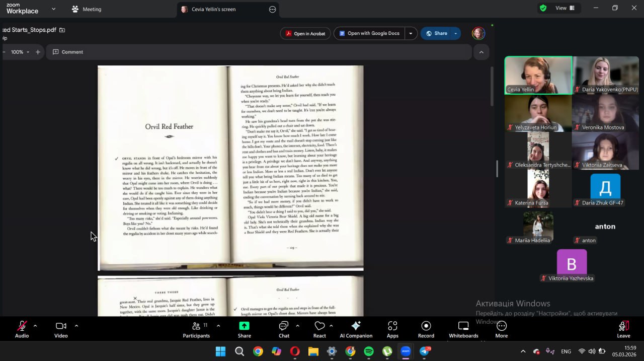The width and height of the screenshot is (644, 361).
Task: Toggle the Video camera on or off
Action: 61,329
